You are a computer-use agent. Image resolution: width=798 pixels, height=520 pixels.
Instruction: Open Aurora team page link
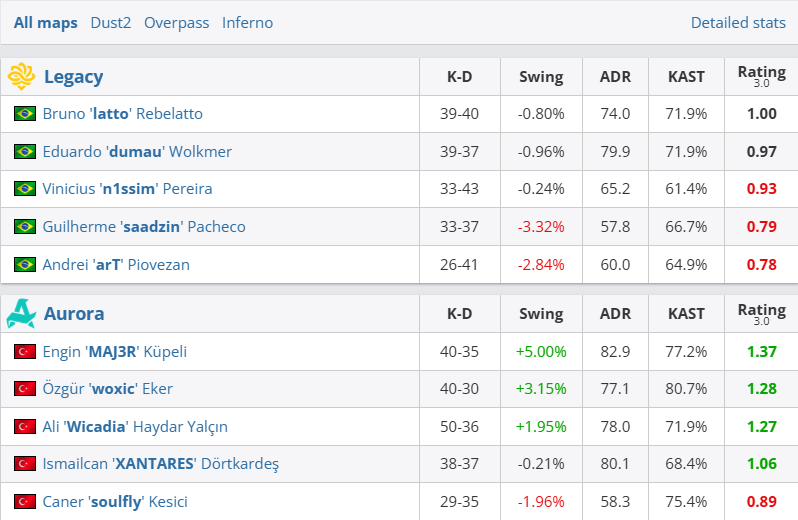point(74,314)
